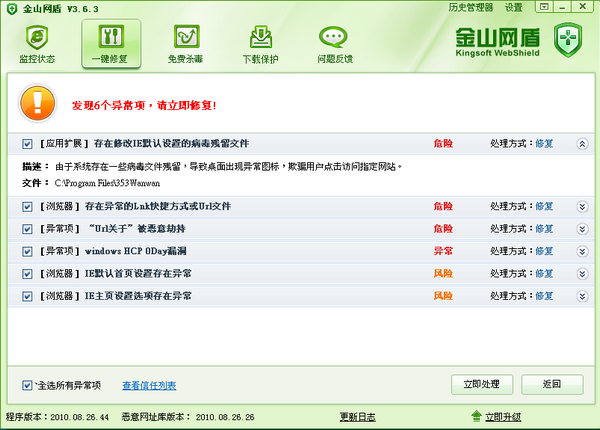Viewport: 600px width, 430px height.
Task: Open the 问题反馈 feedback speech bubble icon
Action: tap(333, 37)
